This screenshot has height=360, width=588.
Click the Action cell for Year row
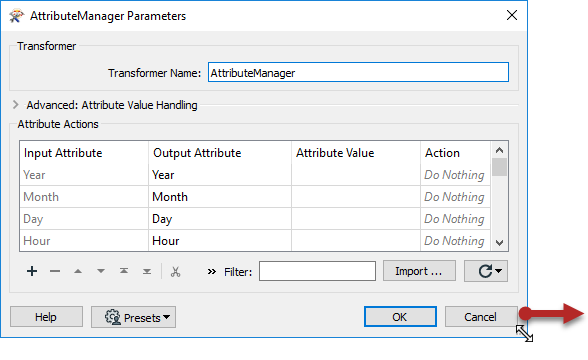[x=455, y=175]
